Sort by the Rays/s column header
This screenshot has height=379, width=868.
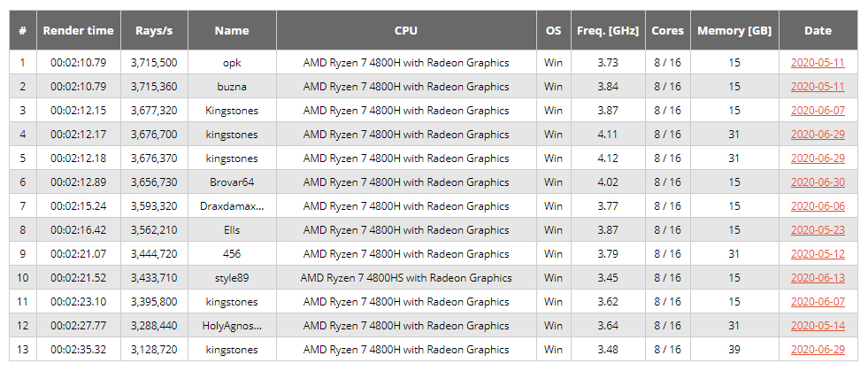tap(154, 30)
